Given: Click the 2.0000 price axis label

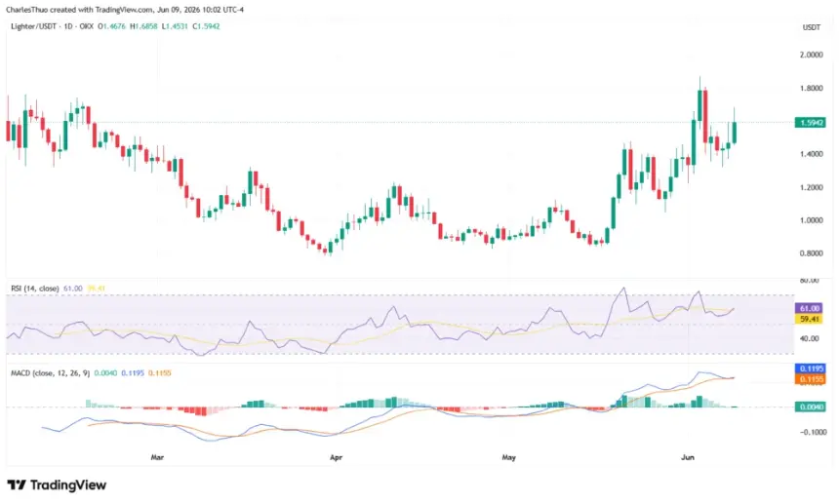Looking at the screenshot, I should 811,55.
